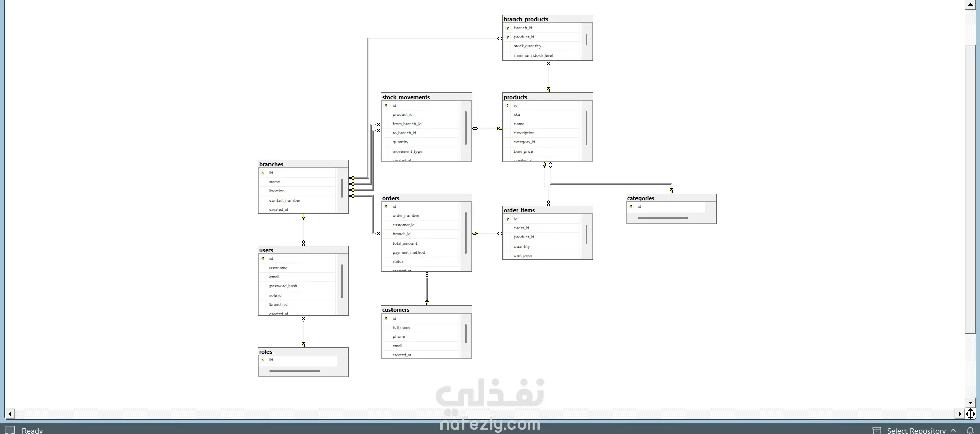This screenshot has width=980, height=434.
Task: Select the relationship line between orders and customers
Action: tap(427, 288)
